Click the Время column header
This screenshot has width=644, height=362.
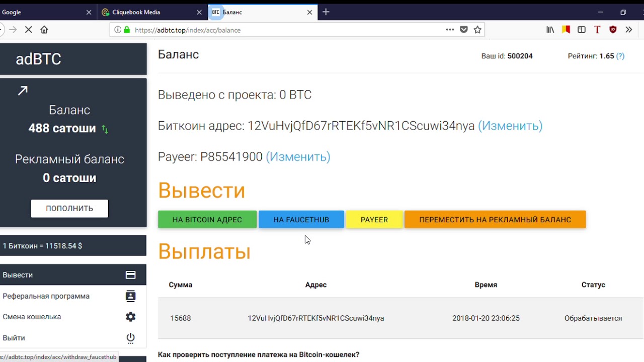point(486,285)
